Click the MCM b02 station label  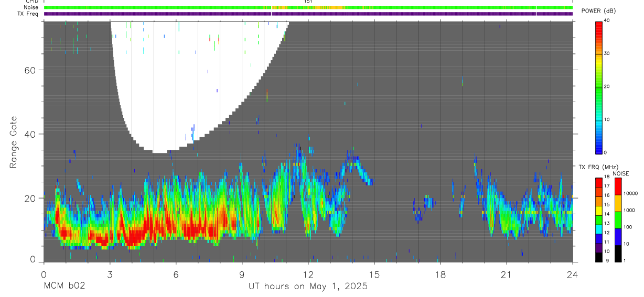pyautogui.click(x=65, y=287)
